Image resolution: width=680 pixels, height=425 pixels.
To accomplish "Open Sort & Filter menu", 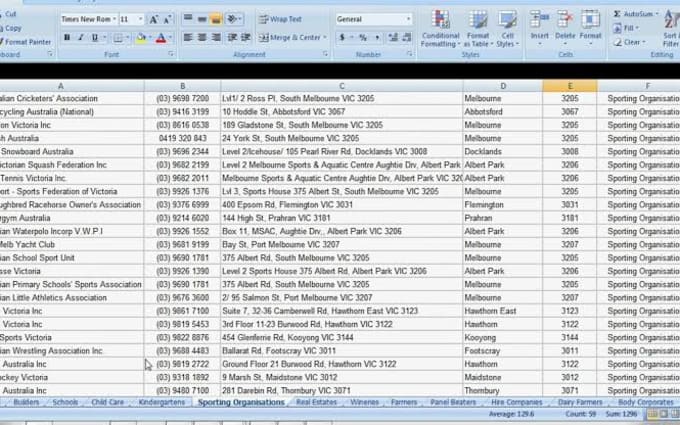I will [671, 29].
